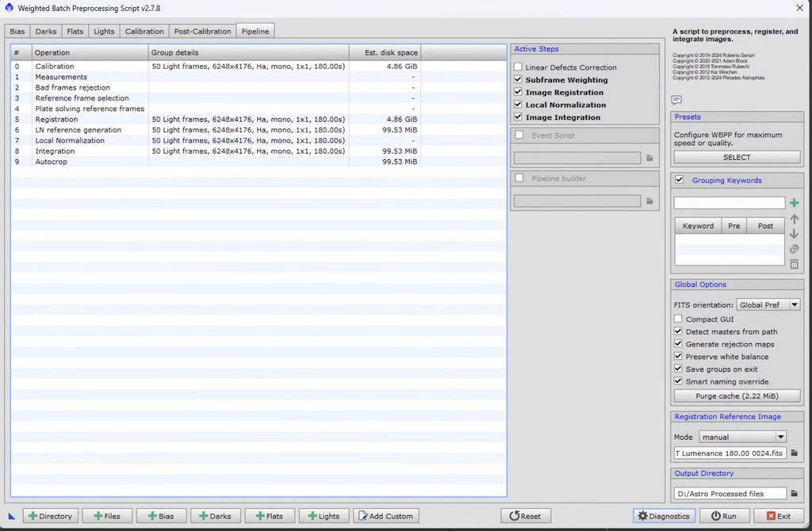Enable the Event Script checkbox
The height and width of the screenshot is (531, 812).
click(x=519, y=135)
